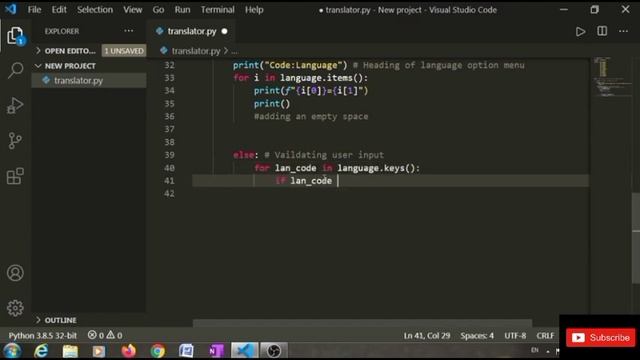
Task: Open the Accounts menu icon
Action: point(16,273)
